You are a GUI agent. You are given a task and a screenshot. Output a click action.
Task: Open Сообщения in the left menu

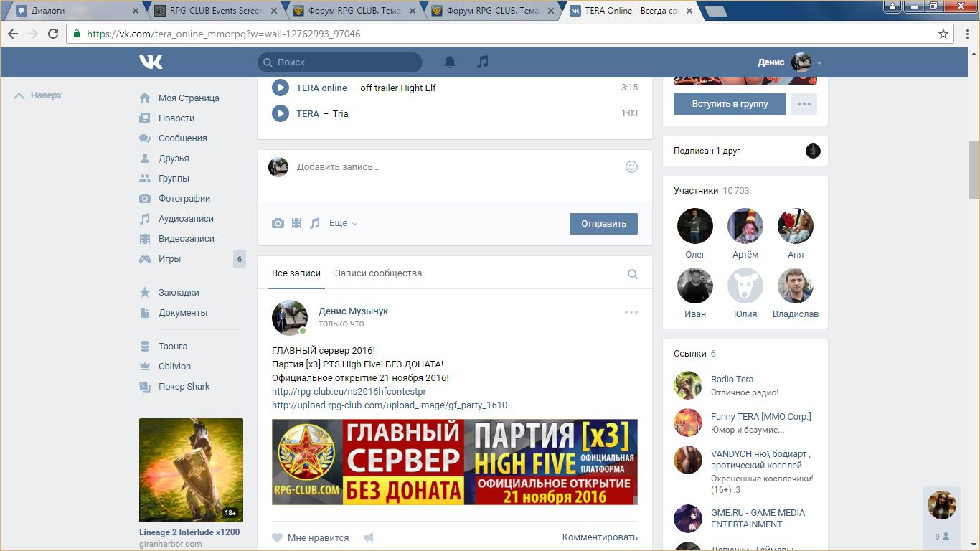click(182, 138)
